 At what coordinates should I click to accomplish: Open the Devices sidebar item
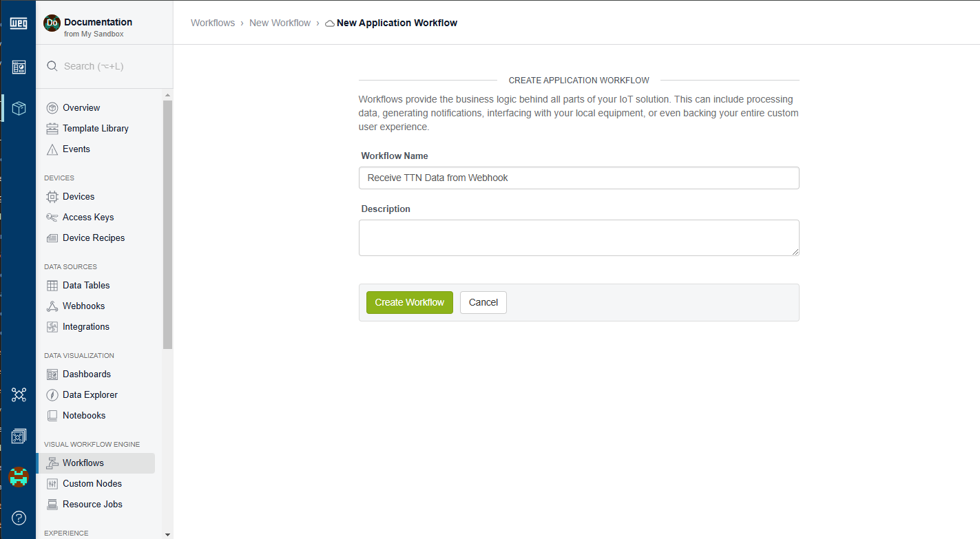click(x=78, y=196)
